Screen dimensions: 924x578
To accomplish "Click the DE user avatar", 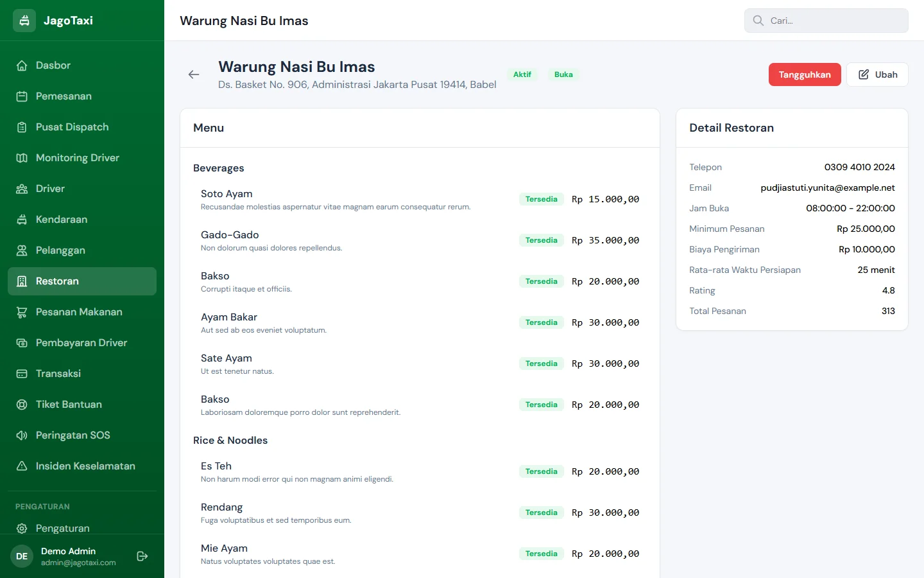I will pyautogui.click(x=22, y=556).
